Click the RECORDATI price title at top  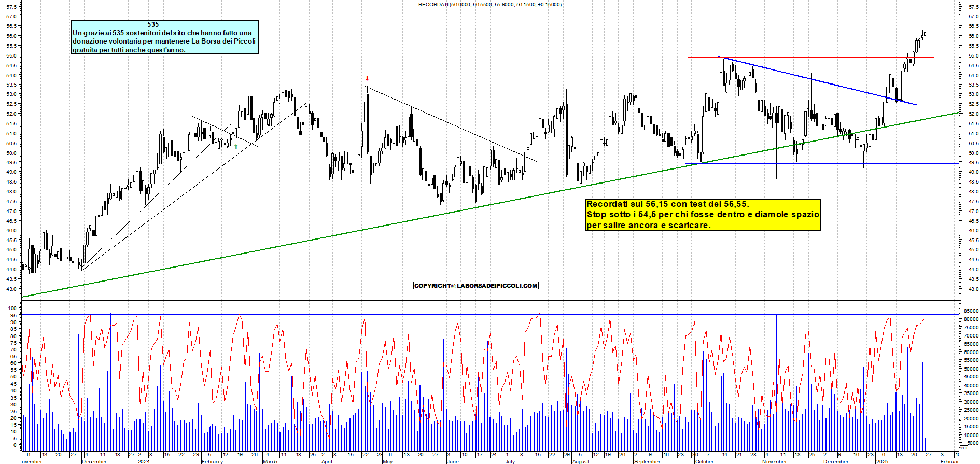pos(490,4)
